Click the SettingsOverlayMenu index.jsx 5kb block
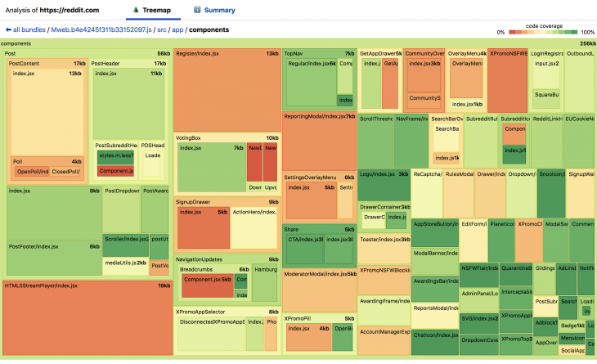The width and height of the screenshot is (597, 364). click(312, 200)
